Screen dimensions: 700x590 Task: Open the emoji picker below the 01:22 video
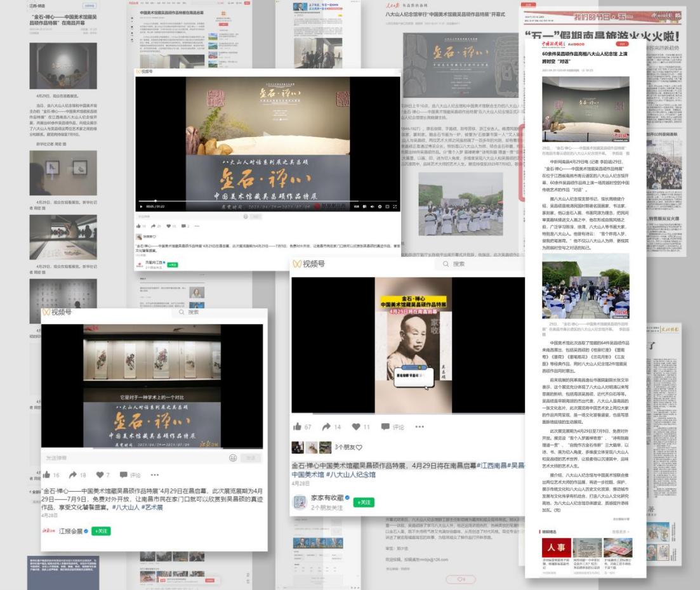[245, 216]
